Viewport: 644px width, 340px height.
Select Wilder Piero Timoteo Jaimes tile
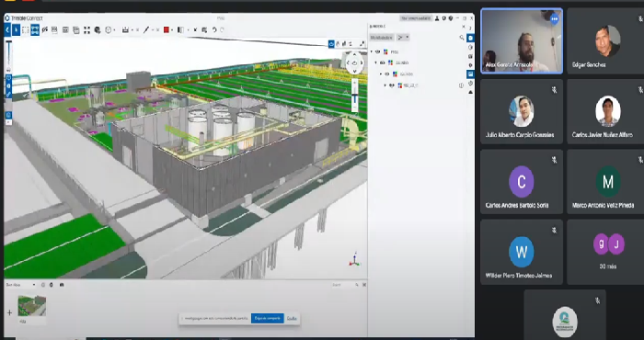click(522, 252)
